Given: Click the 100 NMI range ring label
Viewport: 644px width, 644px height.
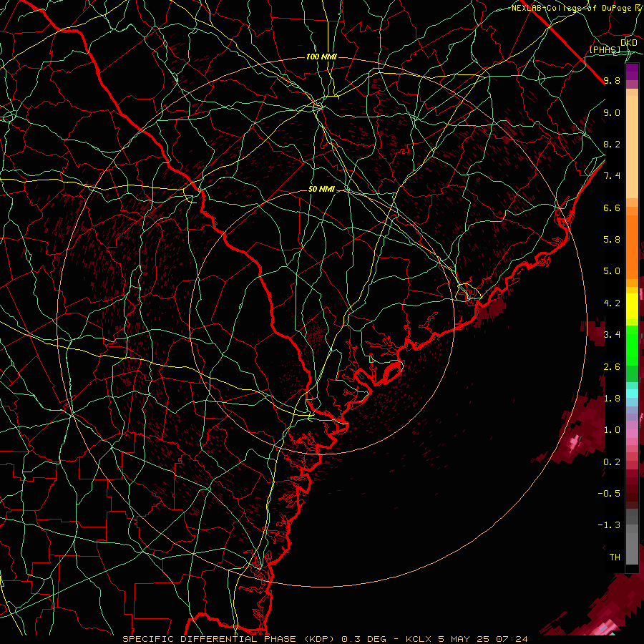Looking at the screenshot, I should pyautogui.click(x=321, y=57).
